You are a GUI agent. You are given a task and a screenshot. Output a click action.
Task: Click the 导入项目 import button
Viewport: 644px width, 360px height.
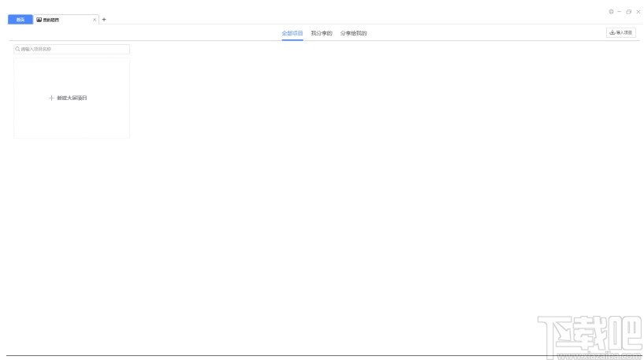pos(621,32)
